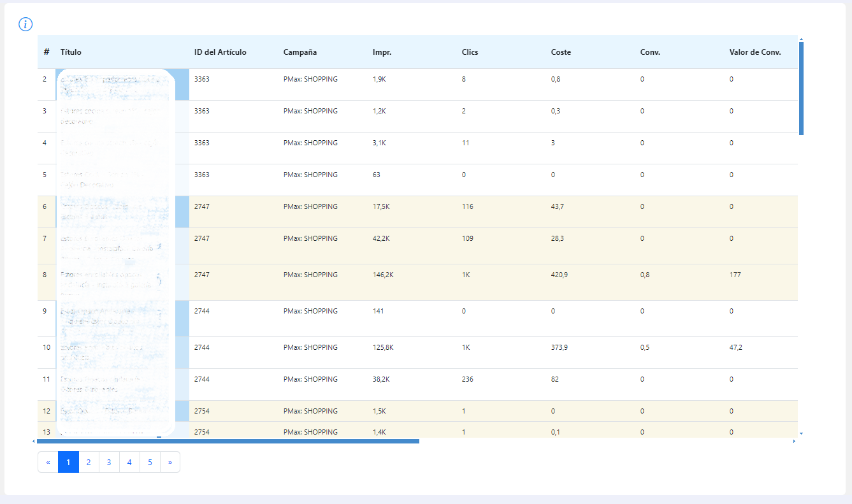
Task: Jump to page 4 in pagination
Action: 129,462
